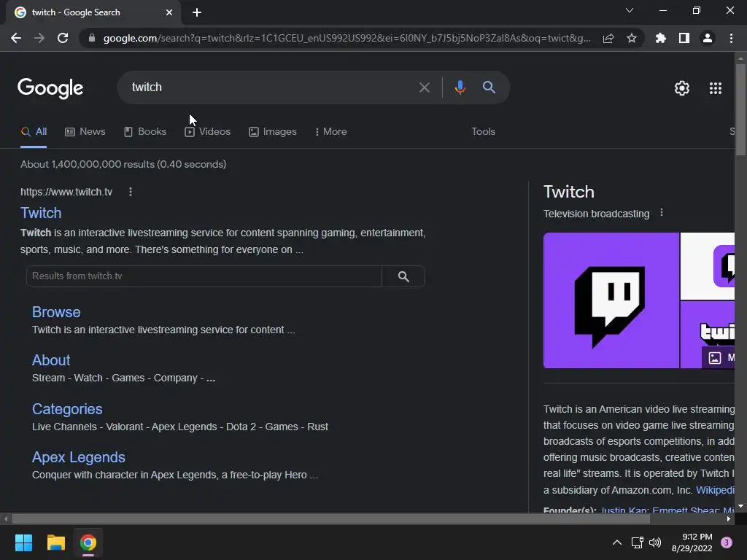Click the share page icon in address bar
This screenshot has height=560, width=747.
[608, 38]
